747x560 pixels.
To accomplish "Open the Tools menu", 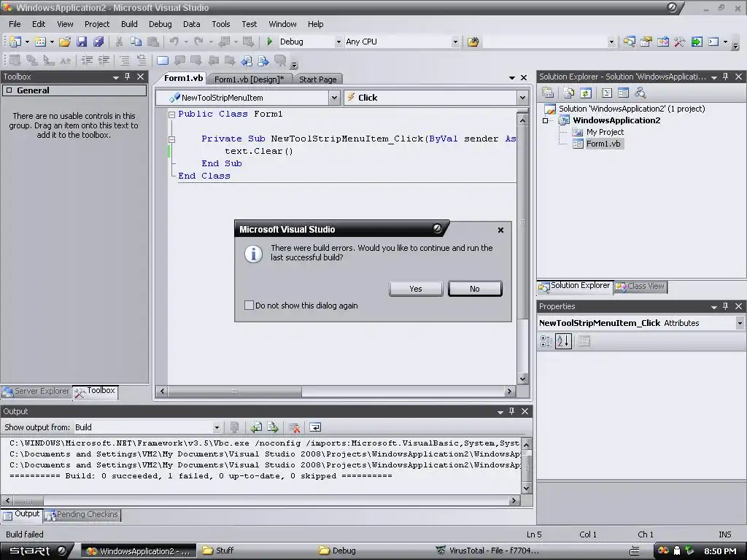I will point(220,24).
